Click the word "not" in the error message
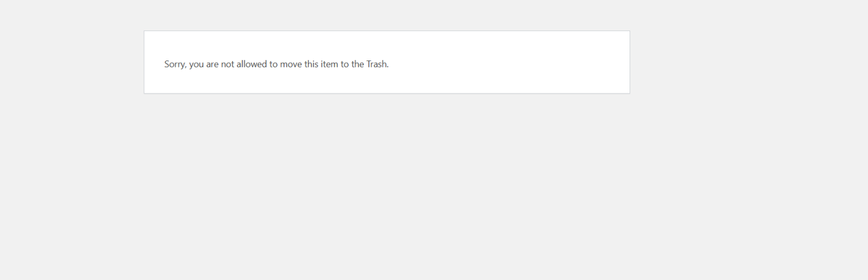Image resolution: width=868 pixels, height=280 pixels. (227, 64)
